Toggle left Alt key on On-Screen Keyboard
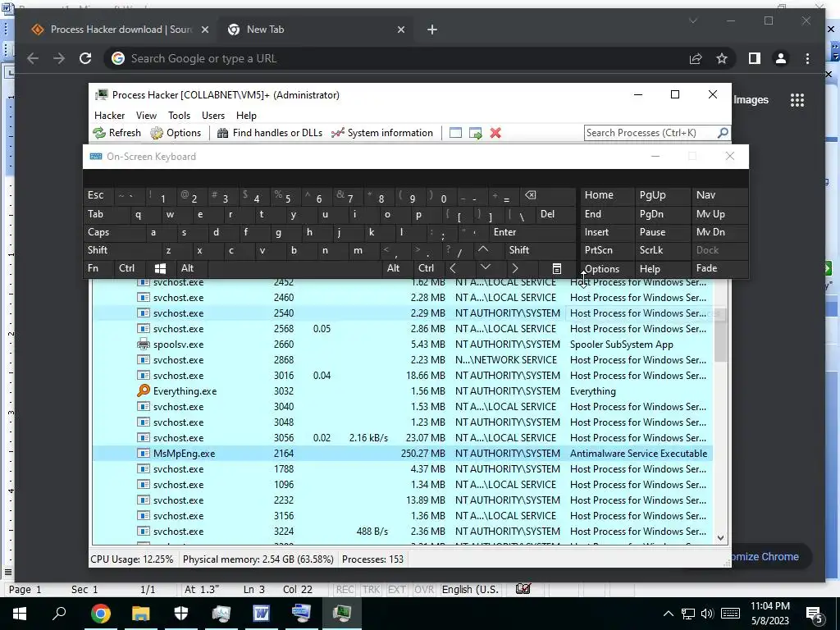The width and height of the screenshot is (840, 630). pos(191,268)
